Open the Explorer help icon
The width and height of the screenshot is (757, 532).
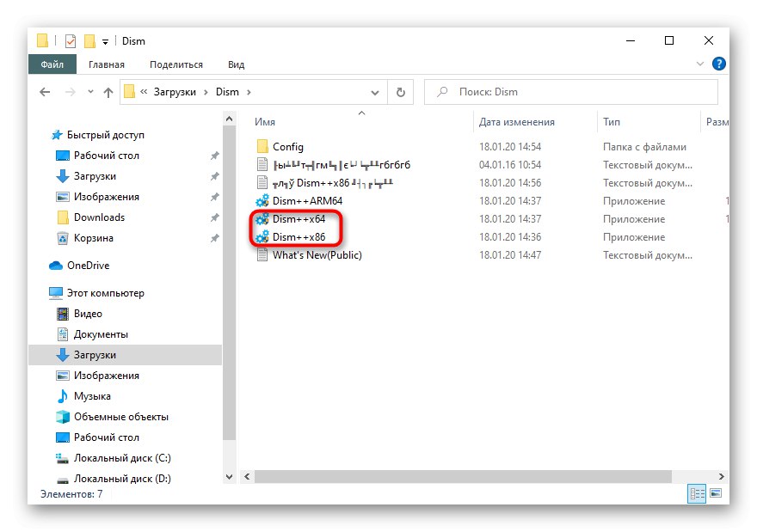[x=718, y=64]
